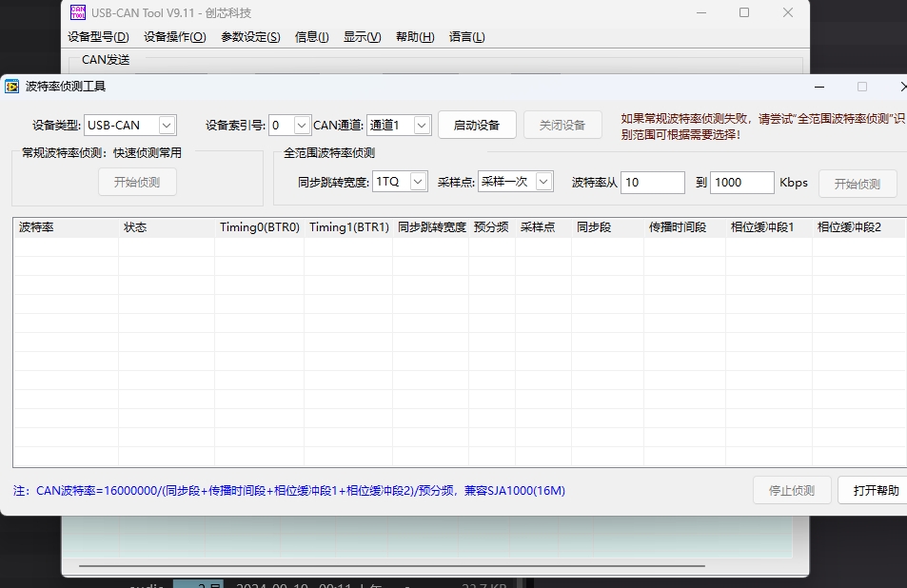The height and width of the screenshot is (588, 907).
Task: Open the 设备型号(D) menu
Action: click(x=98, y=37)
